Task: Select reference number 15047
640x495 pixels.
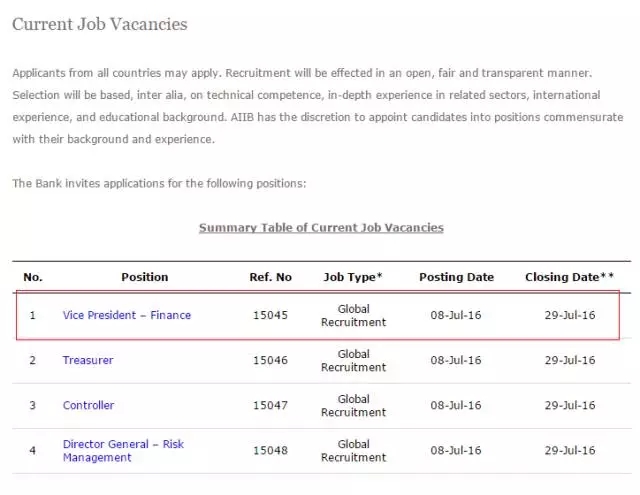Action: 270,405
